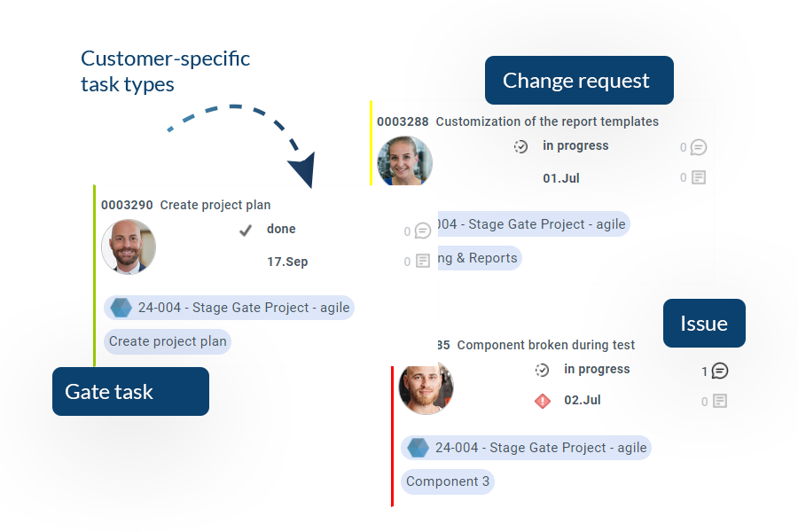This screenshot has width=798, height=532.
Task: Click the comment bubble on Create project plan card
Action: point(422,231)
